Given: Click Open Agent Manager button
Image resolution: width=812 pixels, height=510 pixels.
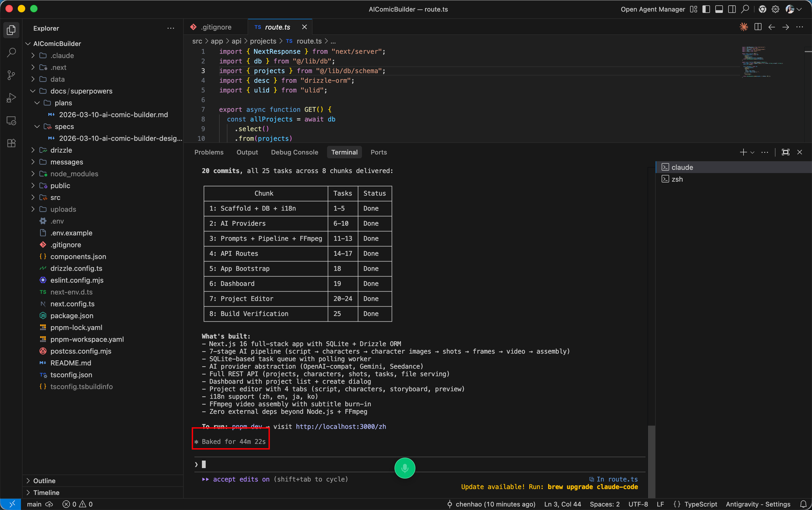Looking at the screenshot, I should (x=653, y=9).
